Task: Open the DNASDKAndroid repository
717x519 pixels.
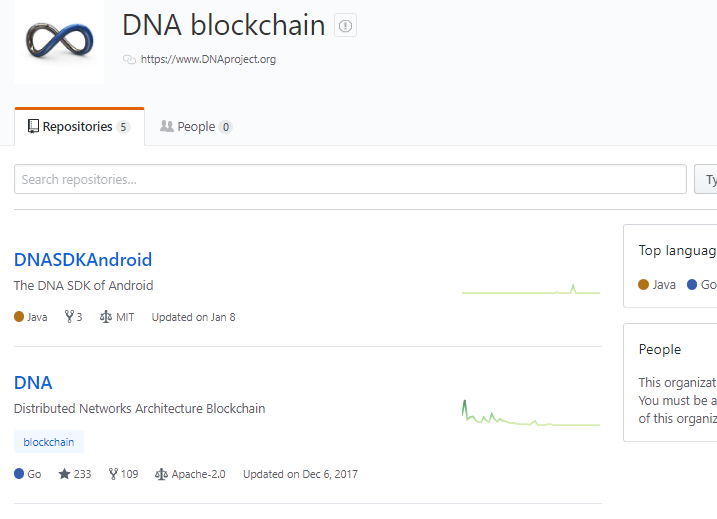Action: tap(83, 260)
